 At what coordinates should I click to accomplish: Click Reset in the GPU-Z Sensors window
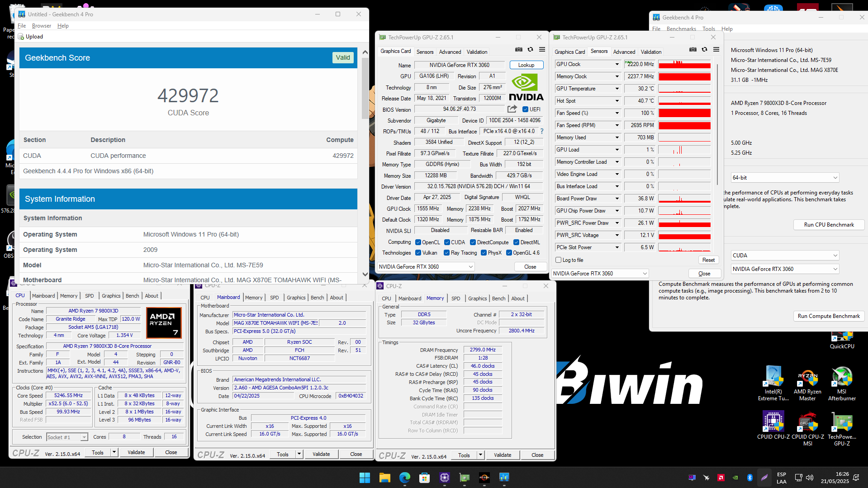coord(708,260)
